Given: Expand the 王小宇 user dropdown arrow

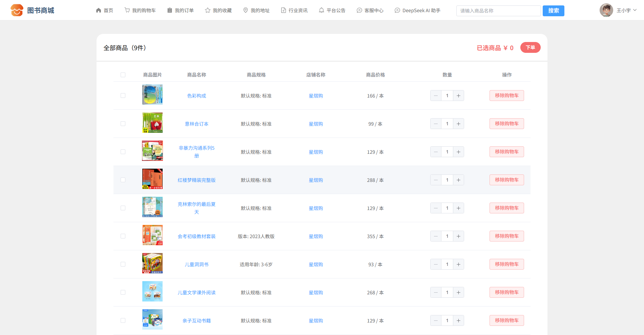Looking at the screenshot, I should tap(635, 10).
